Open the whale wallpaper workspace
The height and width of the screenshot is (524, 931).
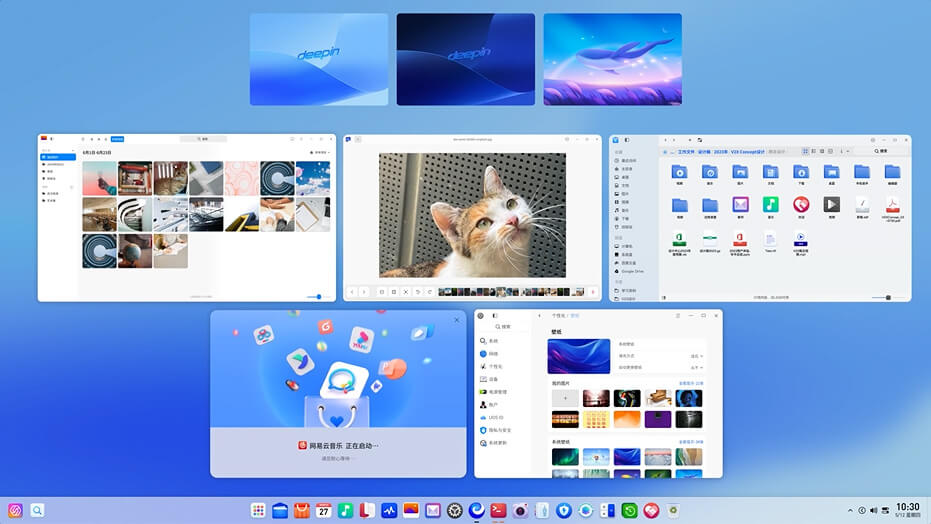pyautogui.click(x=612, y=59)
